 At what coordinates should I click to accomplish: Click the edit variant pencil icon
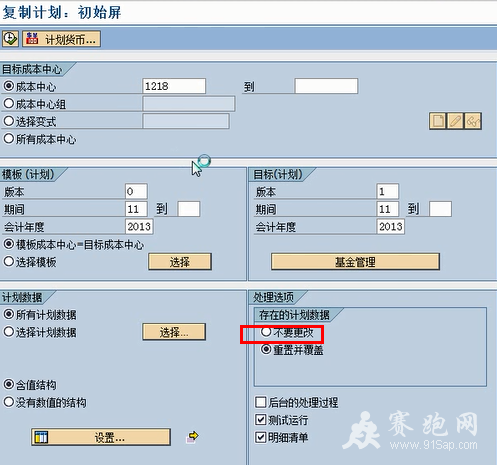tap(455, 121)
